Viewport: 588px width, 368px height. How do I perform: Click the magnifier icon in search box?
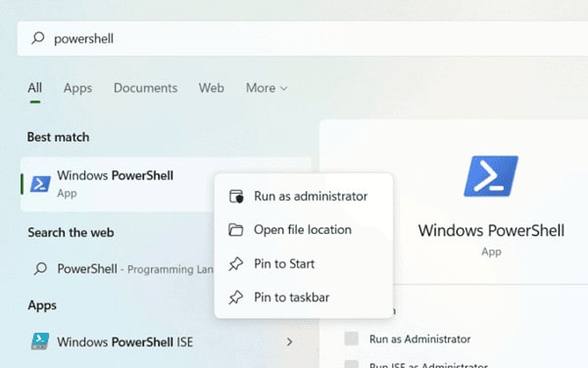point(38,38)
